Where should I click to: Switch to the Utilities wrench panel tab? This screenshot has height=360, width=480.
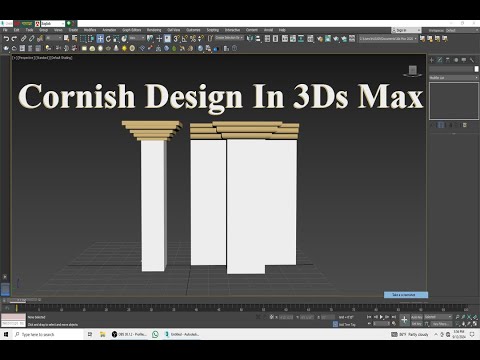click(472, 60)
